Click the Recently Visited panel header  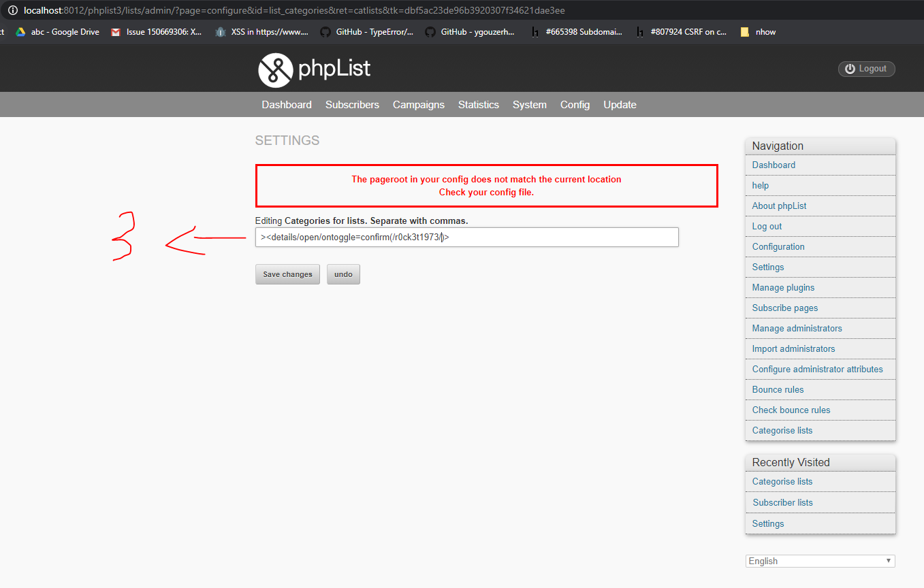(821, 462)
